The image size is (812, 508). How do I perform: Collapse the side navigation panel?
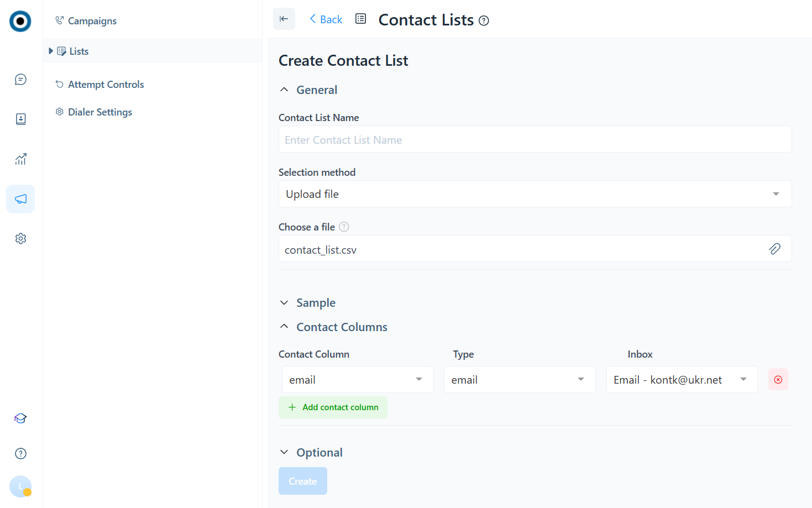coord(284,19)
